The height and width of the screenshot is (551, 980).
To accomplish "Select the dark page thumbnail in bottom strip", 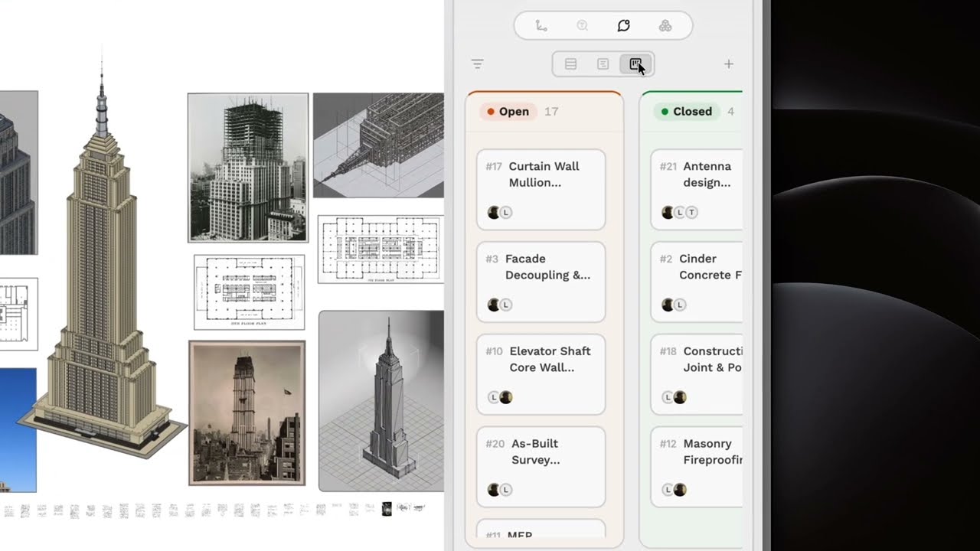I will [x=387, y=509].
